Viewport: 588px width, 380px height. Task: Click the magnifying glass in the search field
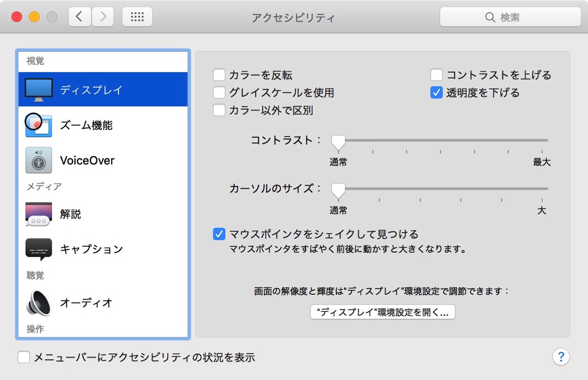pyautogui.click(x=490, y=17)
